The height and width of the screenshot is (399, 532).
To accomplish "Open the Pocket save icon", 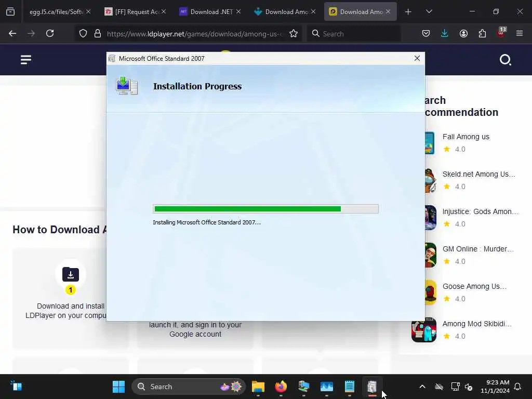I will pyautogui.click(x=426, y=34).
